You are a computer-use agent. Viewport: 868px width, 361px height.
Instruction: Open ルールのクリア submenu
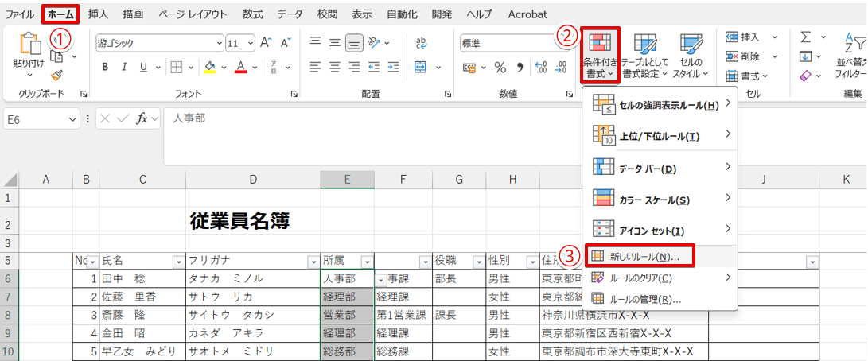(x=660, y=277)
